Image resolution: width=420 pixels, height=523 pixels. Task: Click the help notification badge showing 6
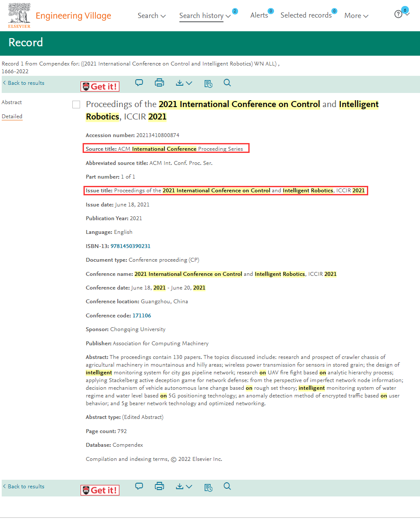pyautogui.click(x=405, y=9)
